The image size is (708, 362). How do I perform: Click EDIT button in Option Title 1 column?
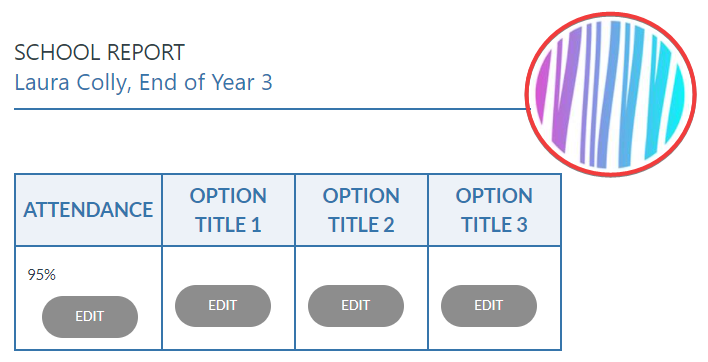223,306
